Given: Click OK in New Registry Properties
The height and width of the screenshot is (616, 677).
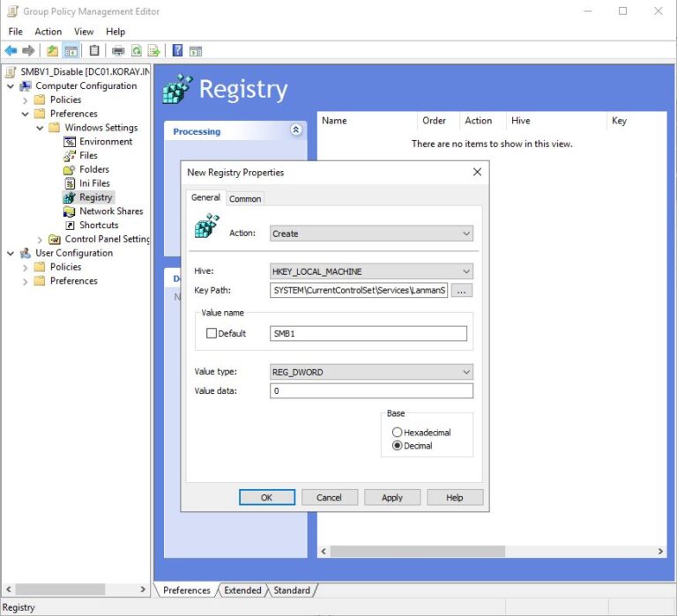Looking at the screenshot, I should (266, 497).
